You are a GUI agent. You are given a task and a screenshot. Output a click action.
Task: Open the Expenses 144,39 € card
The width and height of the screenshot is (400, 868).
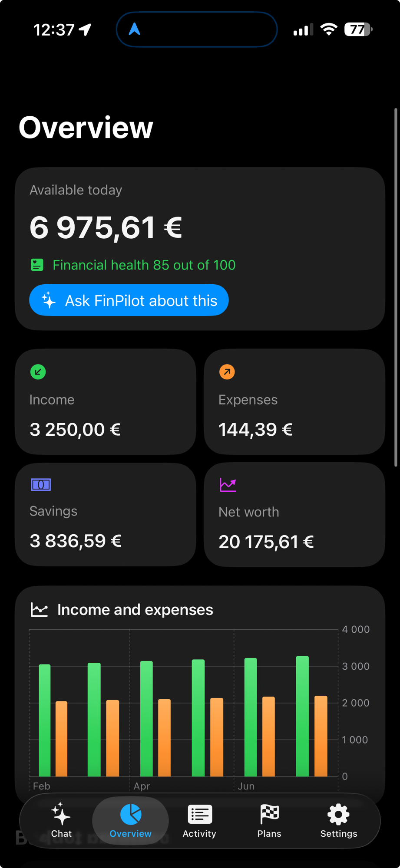(x=294, y=402)
